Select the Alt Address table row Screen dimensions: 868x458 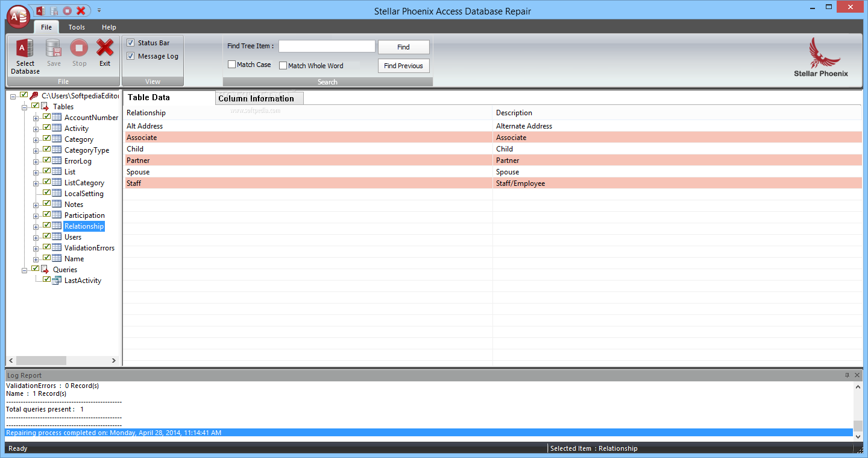point(493,126)
